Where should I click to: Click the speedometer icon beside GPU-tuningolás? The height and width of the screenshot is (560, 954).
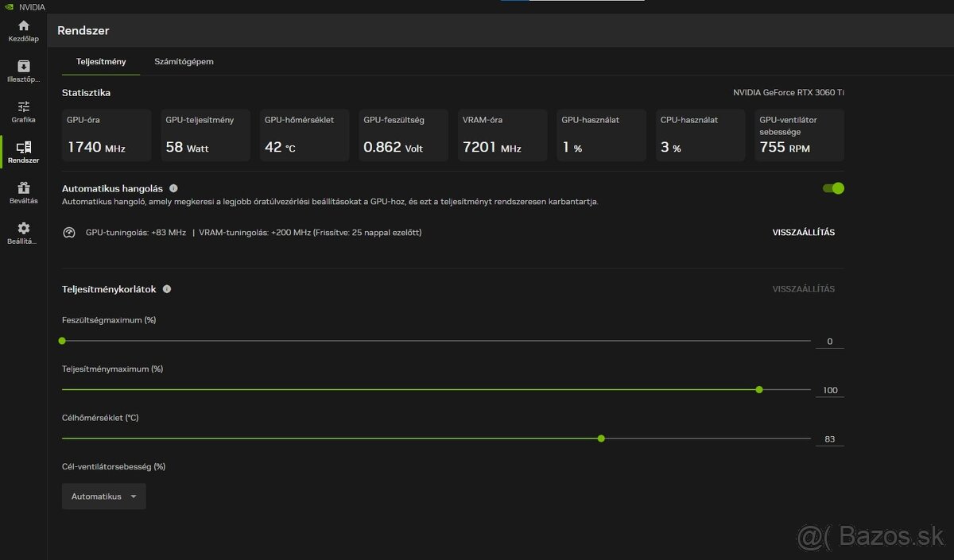click(69, 233)
